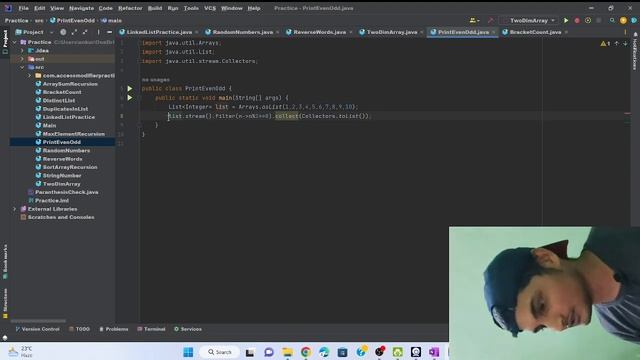The width and height of the screenshot is (640, 360).
Task: Click Select Opened File target icon in Project panel
Action: [63, 32]
